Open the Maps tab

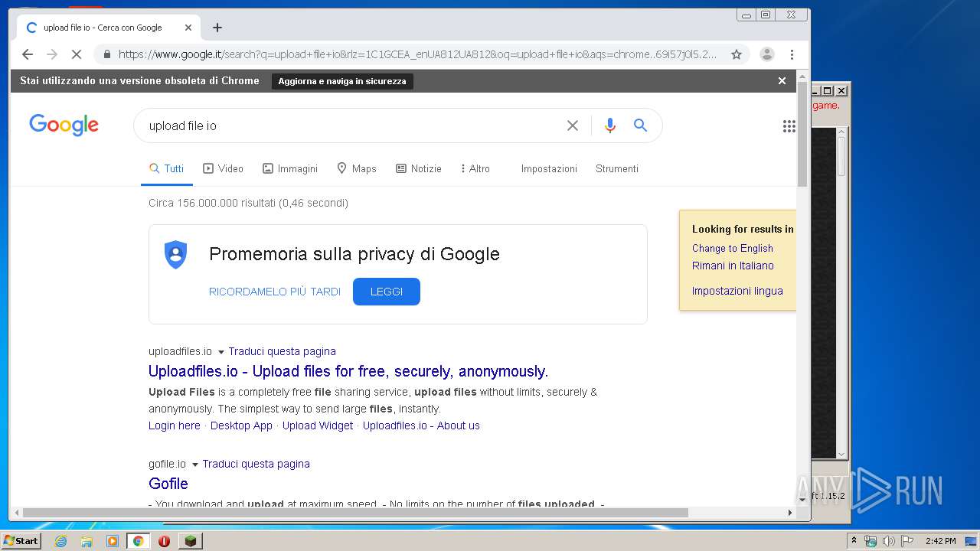(x=356, y=168)
